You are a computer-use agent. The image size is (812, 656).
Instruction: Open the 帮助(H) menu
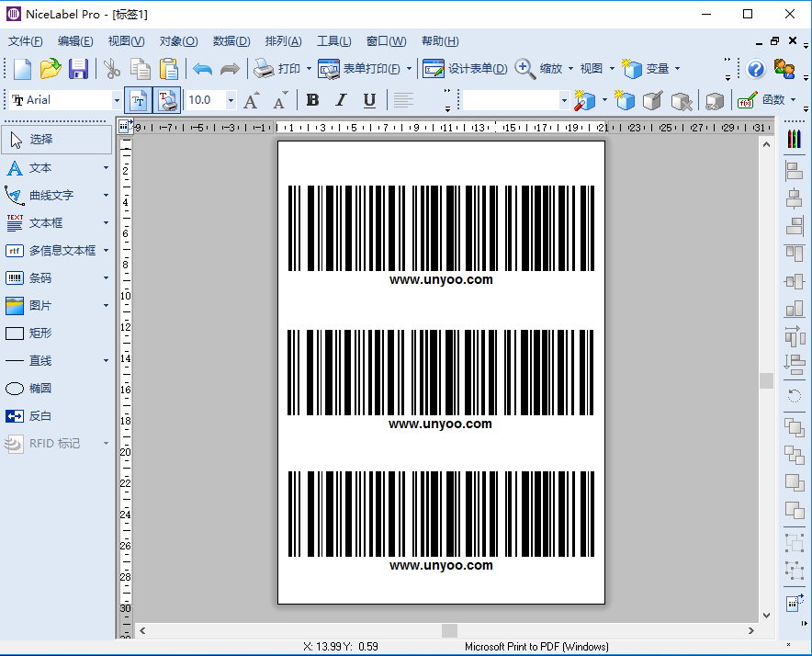tap(440, 41)
